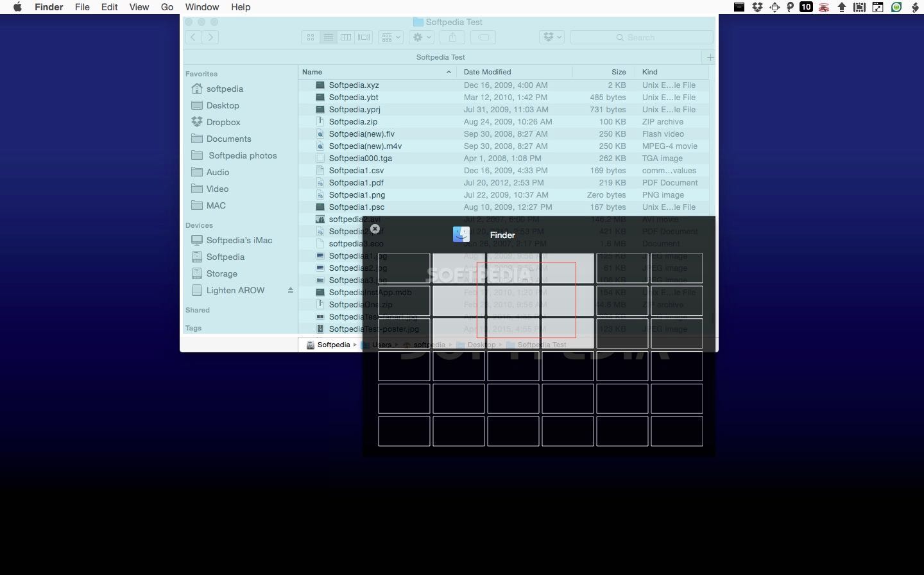
Task: Open the Finder menu
Action: tap(49, 7)
